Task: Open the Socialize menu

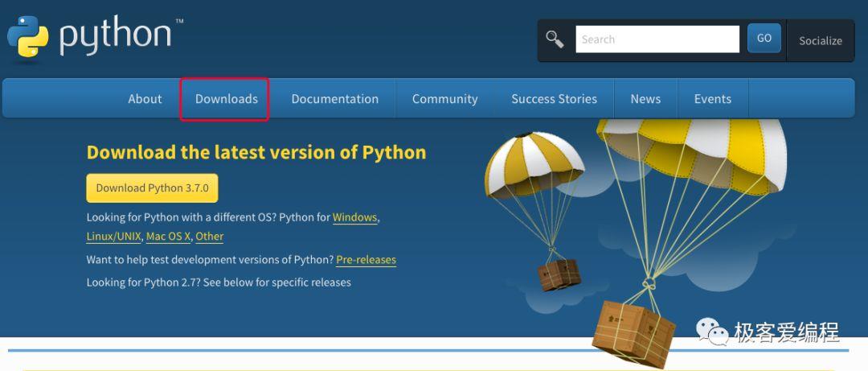Action: click(821, 40)
